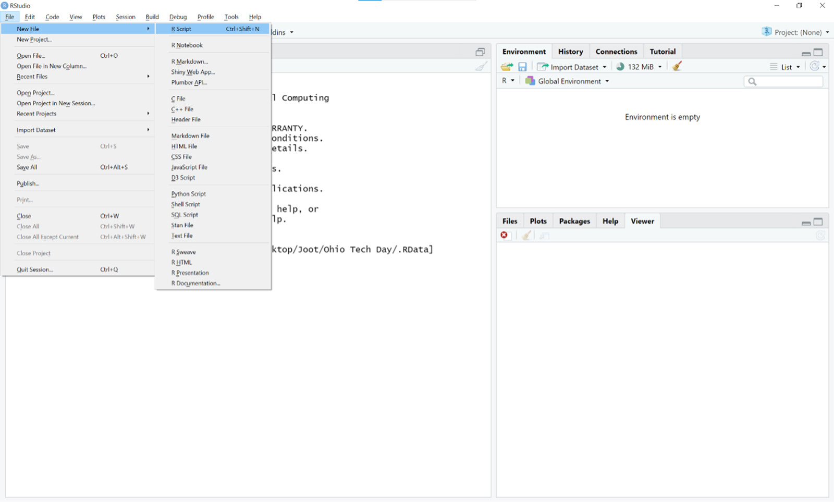The image size is (834, 504).
Task: Select R Script from New File submenu
Action: [x=213, y=29]
